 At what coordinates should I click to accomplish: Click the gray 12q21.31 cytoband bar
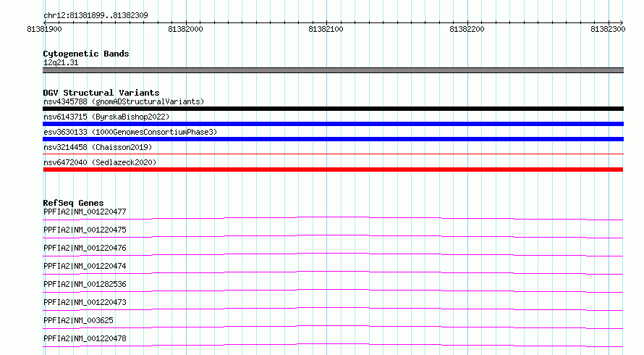333,70
